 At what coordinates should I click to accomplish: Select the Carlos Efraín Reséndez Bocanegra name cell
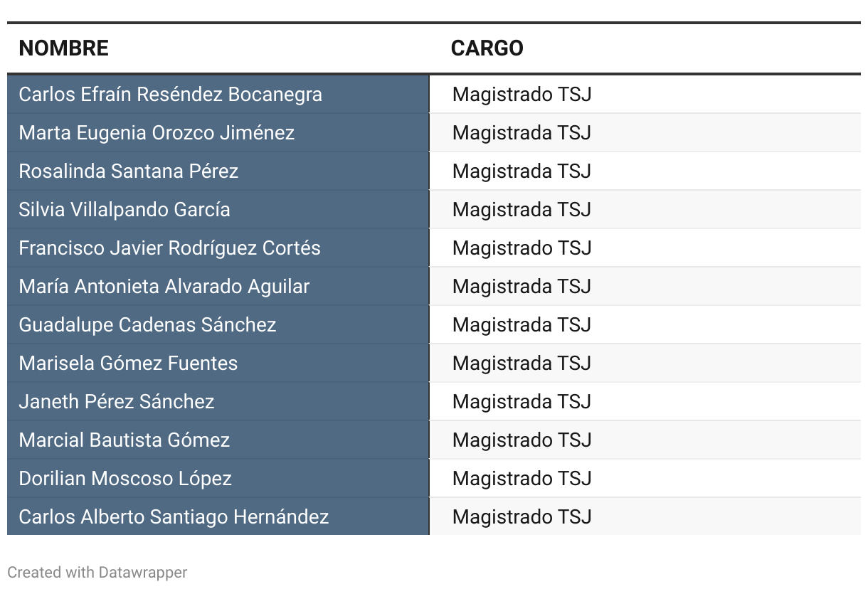[x=218, y=94]
